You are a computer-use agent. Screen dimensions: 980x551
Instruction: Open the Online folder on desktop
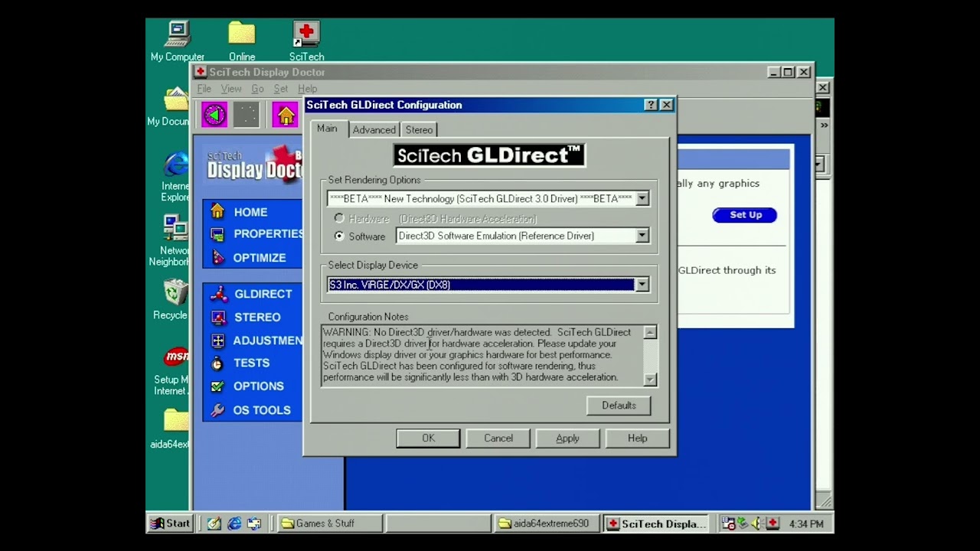click(x=242, y=41)
